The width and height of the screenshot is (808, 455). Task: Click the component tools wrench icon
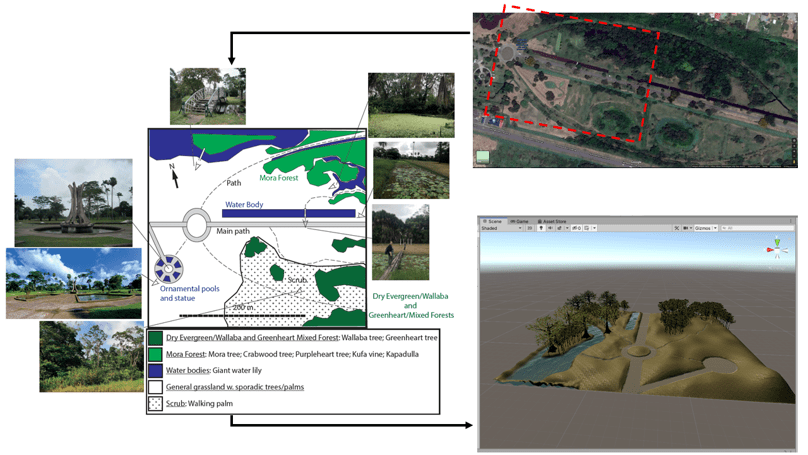pyautogui.click(x=677, y=228)
